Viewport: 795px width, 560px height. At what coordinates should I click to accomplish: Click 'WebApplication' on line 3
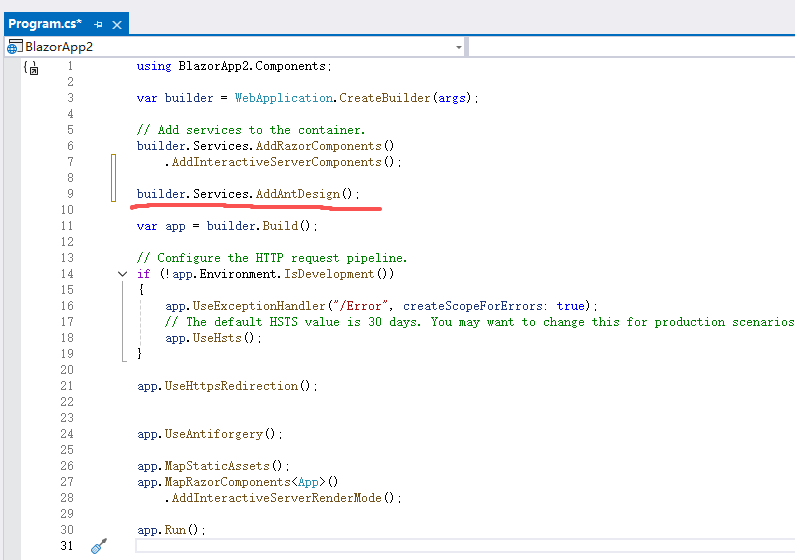(x=283, y=98)
